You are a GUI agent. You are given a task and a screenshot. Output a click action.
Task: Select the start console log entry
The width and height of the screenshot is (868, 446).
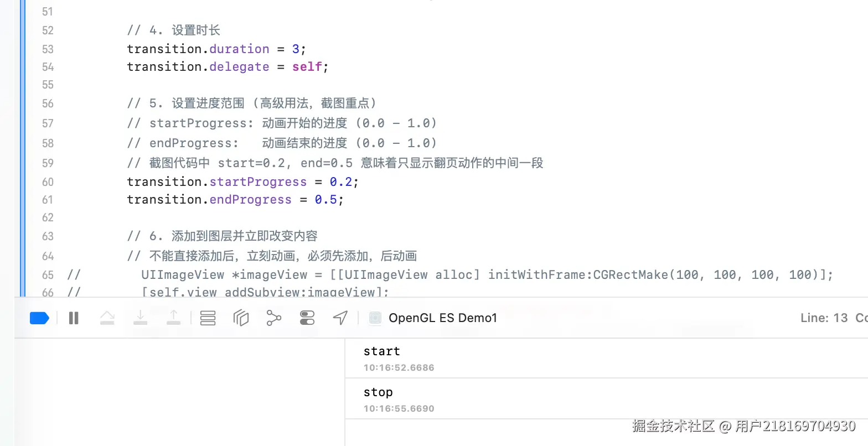point(606,359)
